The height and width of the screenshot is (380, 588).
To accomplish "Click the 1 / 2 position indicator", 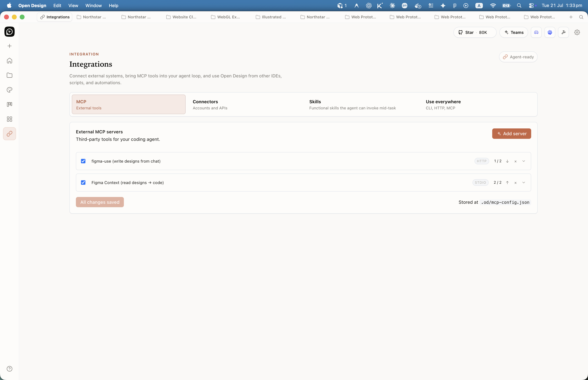I will tap(498, 161).
